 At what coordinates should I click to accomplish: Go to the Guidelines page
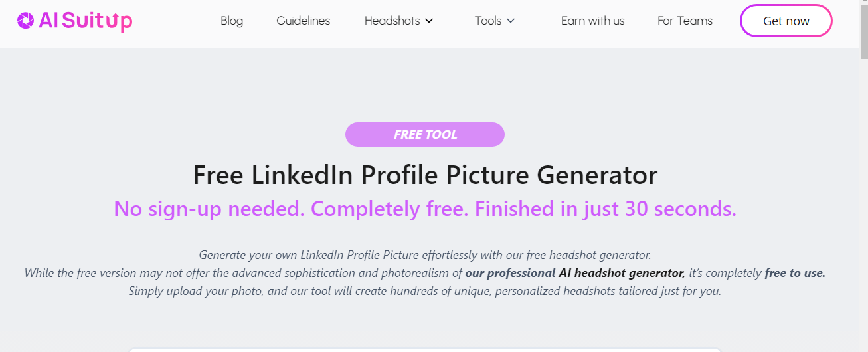tap(303, 21)
